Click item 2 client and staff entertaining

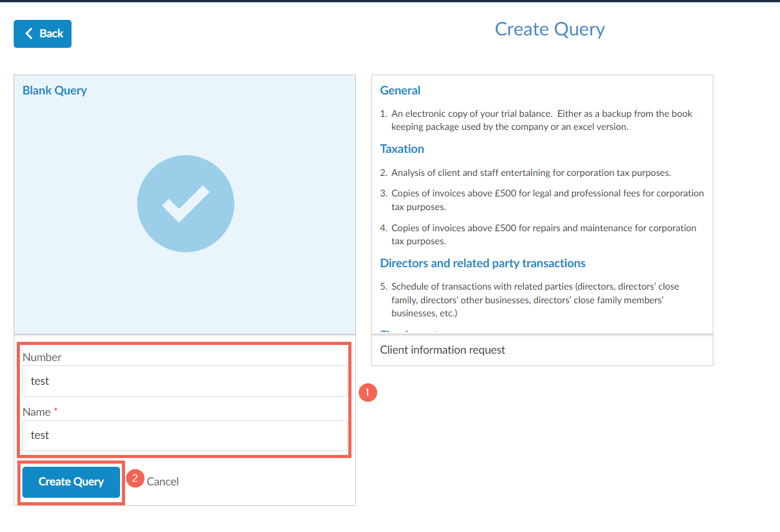tap(526, 173)
